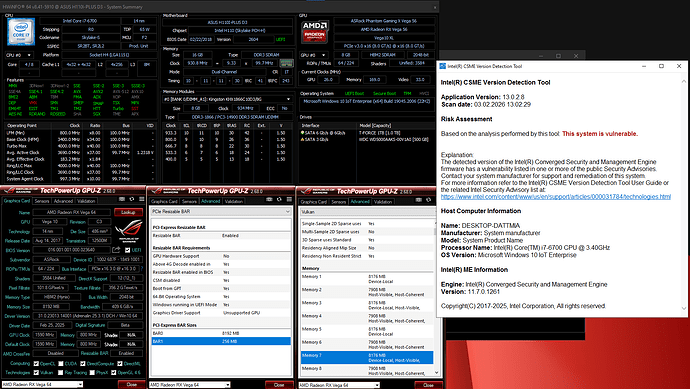This screenshot has height=389, width=690.
Task: Click the Memory 1 row in Vulkan list
Action: 367,279
